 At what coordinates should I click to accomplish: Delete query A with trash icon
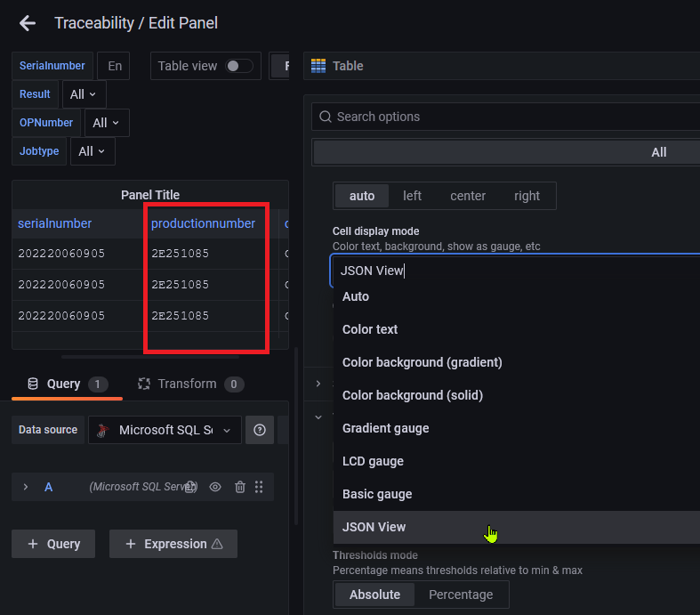[240, 487]
